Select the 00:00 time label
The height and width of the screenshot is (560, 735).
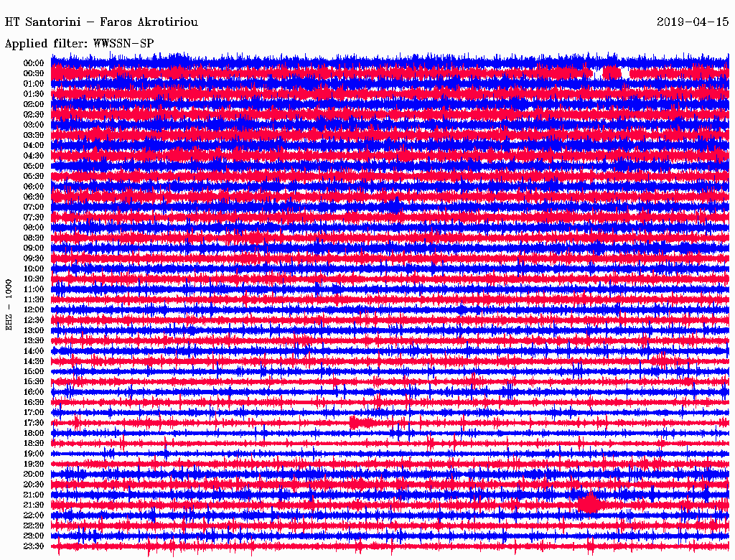point(34,63)
